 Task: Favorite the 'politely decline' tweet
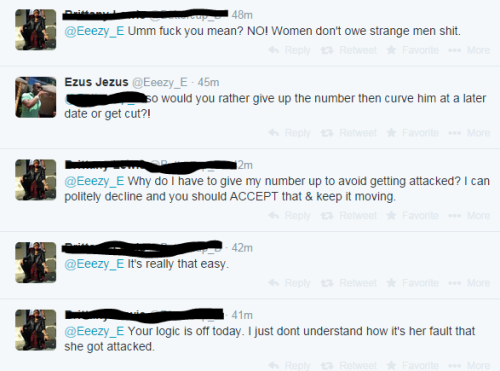(413, 216)
